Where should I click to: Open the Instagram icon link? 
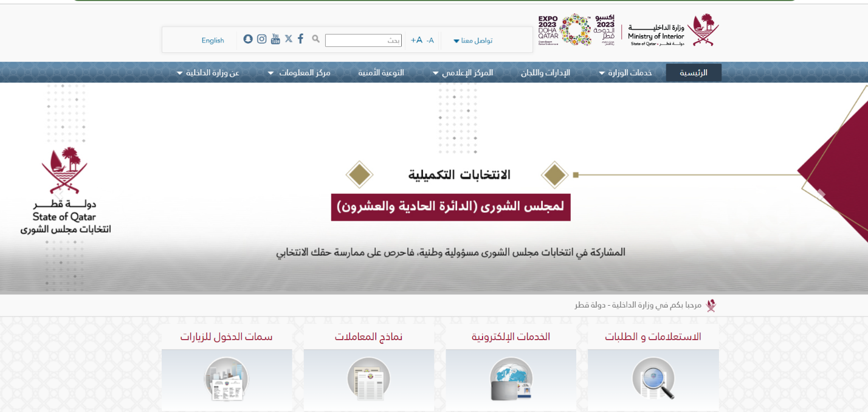261,39
